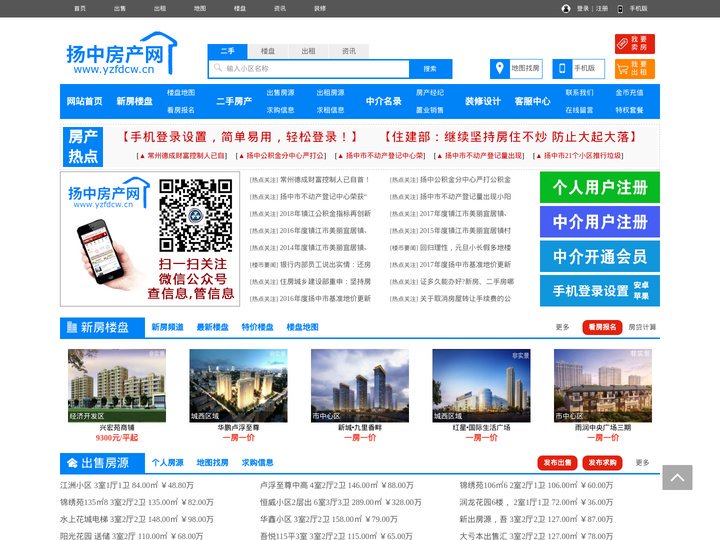
Task: Click 注册 link in top bar
Action: point(602,9)
